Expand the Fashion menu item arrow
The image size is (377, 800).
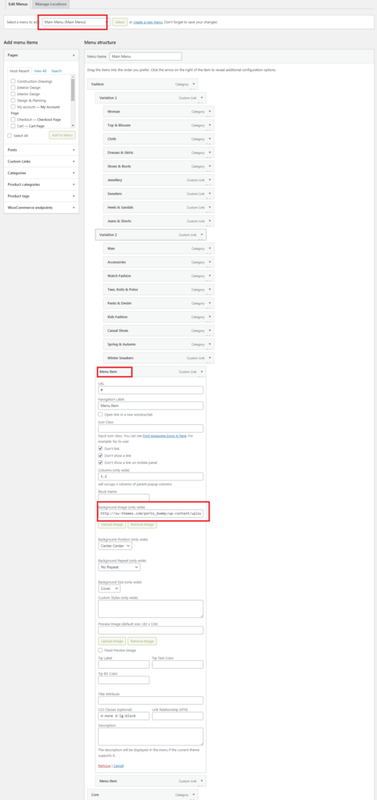(194, 84)
